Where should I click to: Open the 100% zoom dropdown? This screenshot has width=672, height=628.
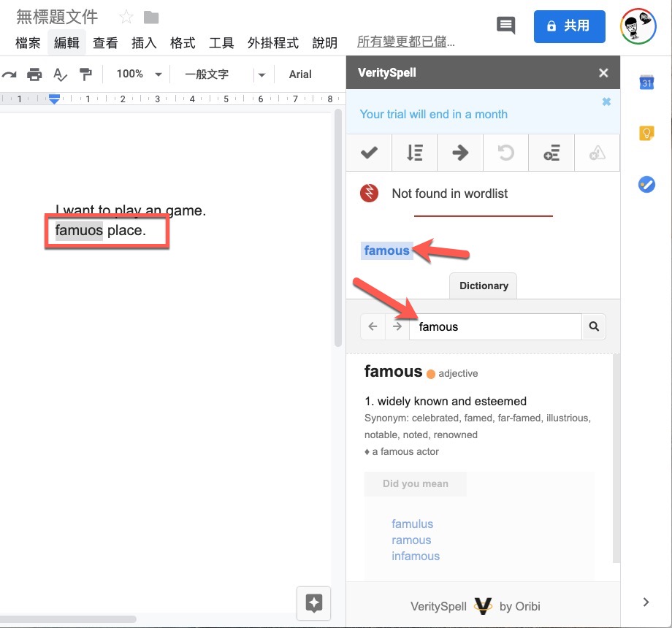(x=140, y=74)
